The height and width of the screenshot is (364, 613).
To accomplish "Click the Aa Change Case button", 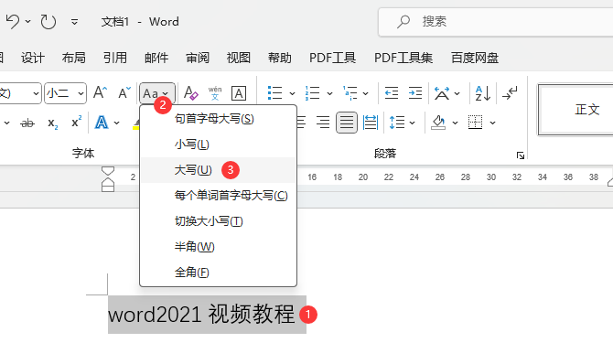I will tap(156, 93).
